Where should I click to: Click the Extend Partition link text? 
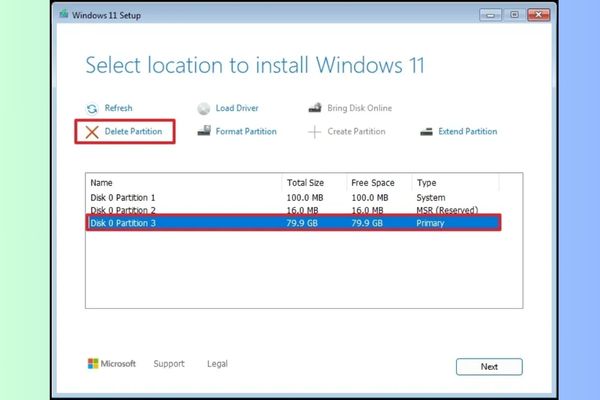pos(468,131)
